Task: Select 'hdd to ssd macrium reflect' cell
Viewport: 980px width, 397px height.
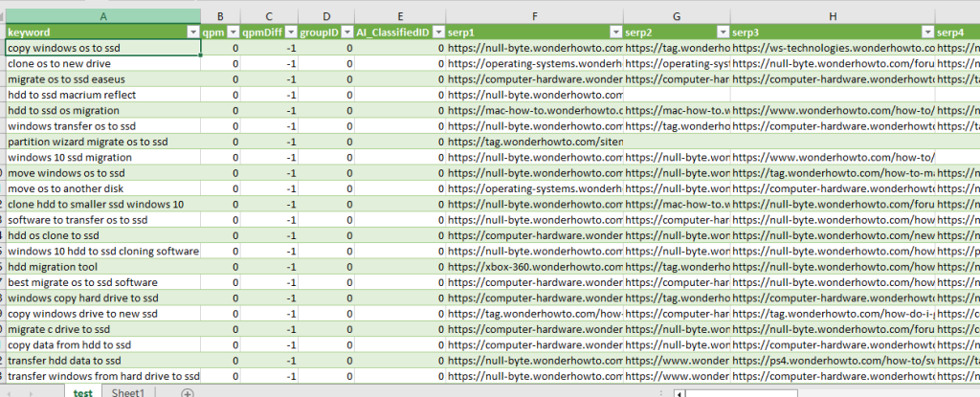Action: coord(103,95)
